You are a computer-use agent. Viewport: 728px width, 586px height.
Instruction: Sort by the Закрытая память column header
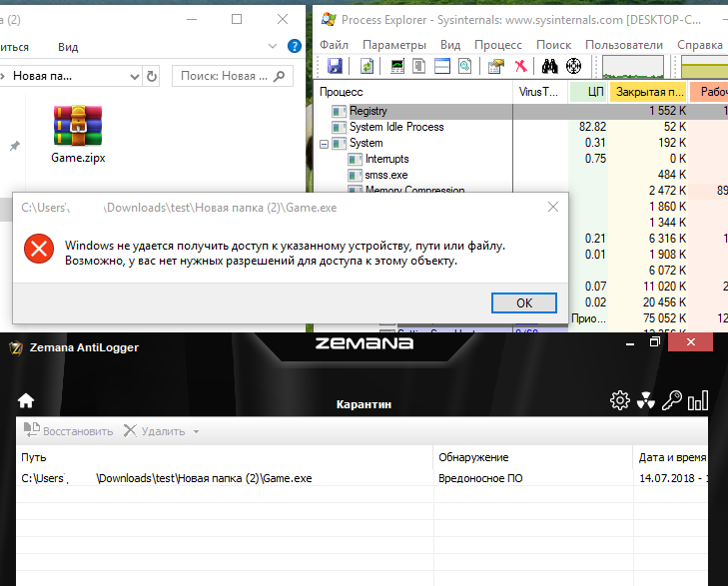648,92
